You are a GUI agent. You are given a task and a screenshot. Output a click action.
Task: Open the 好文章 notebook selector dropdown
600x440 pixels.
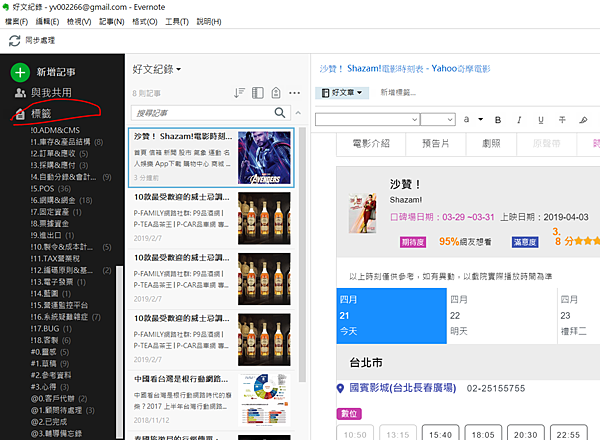342,93
